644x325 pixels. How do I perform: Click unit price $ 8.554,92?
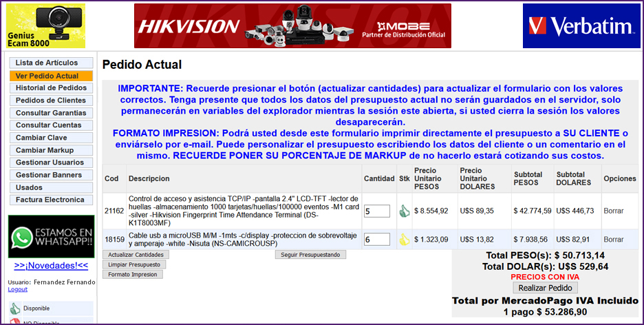431,211
